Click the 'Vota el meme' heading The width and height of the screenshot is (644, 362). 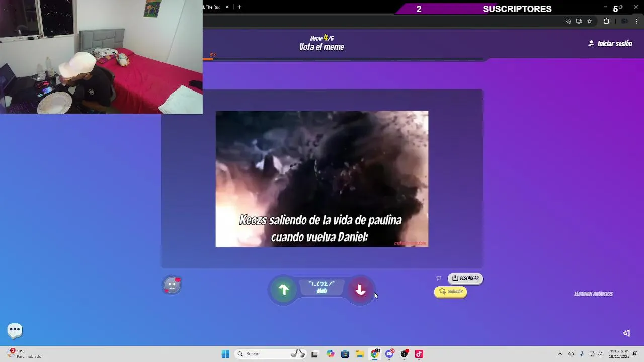[321, 47]
